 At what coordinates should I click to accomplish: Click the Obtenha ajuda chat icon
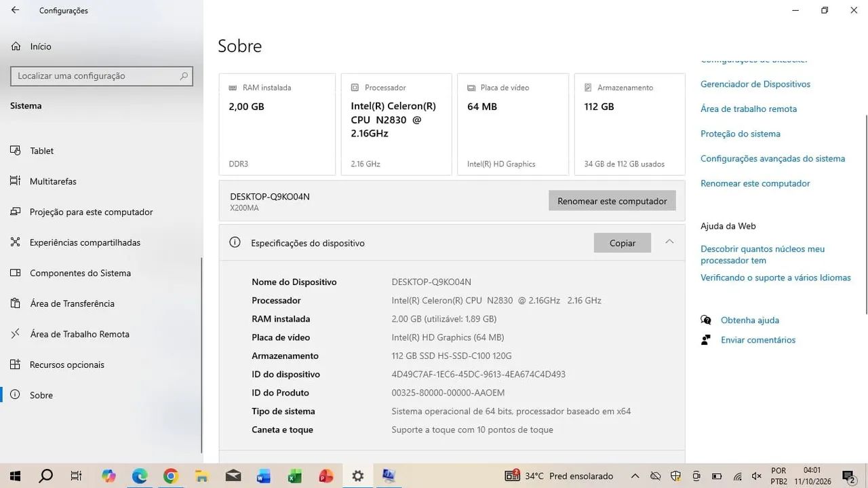tap(706, 320)
